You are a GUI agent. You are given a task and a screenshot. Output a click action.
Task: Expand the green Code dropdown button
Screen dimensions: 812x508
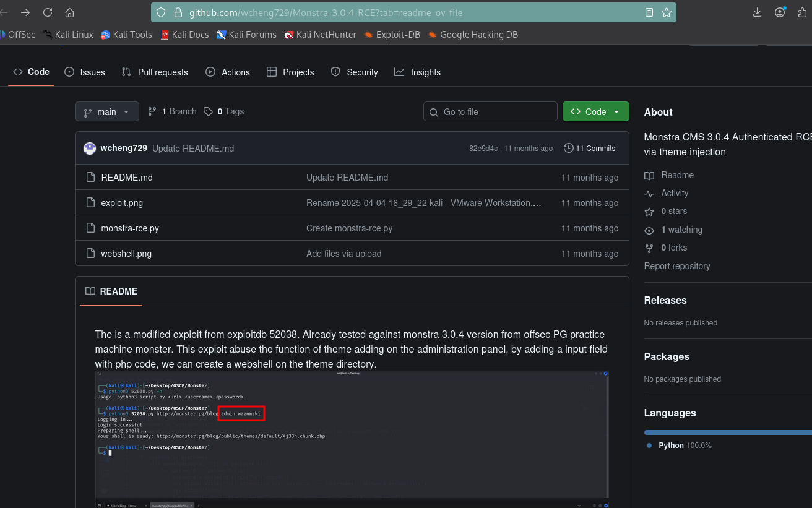[595, 112]
